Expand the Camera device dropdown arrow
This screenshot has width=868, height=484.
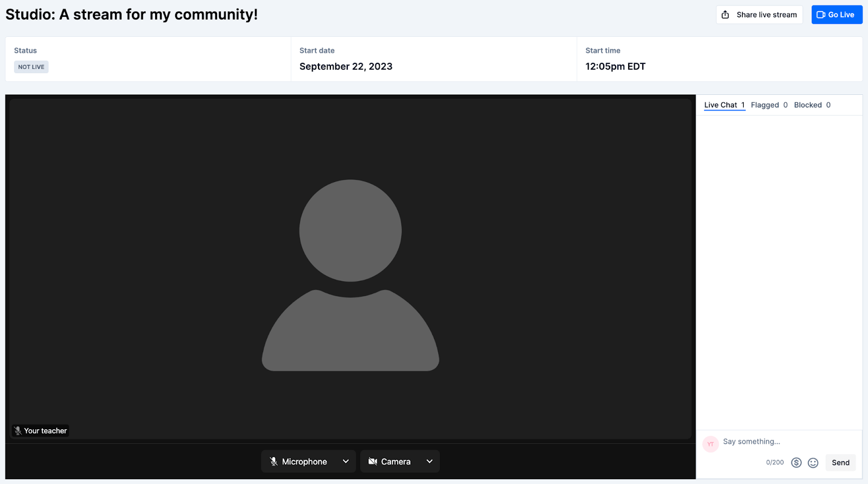[x=429, y=462]
